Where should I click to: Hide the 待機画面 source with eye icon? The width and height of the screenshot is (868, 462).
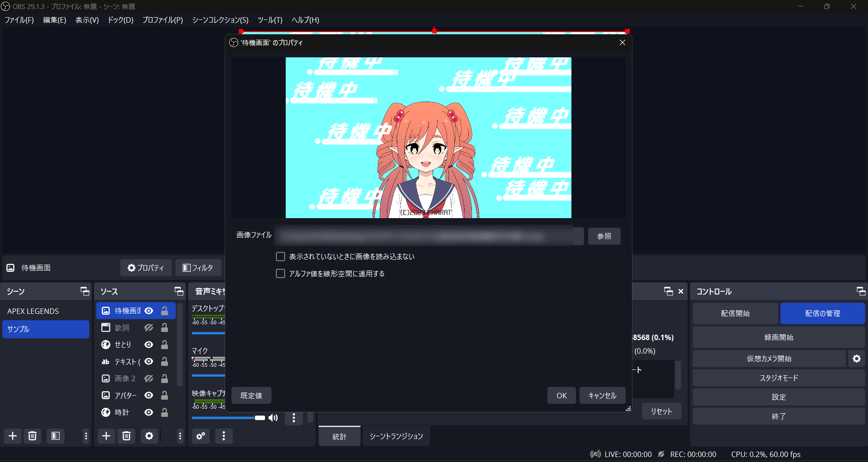[149, 311]
